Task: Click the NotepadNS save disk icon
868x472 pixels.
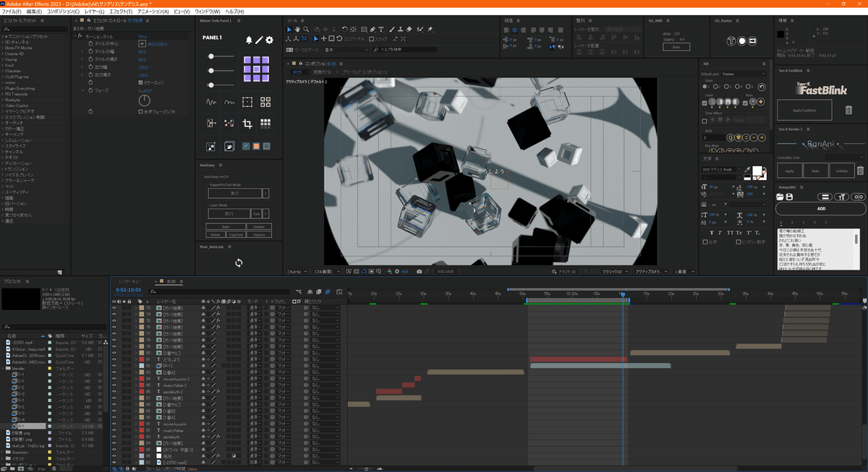Action: point(789,197)
